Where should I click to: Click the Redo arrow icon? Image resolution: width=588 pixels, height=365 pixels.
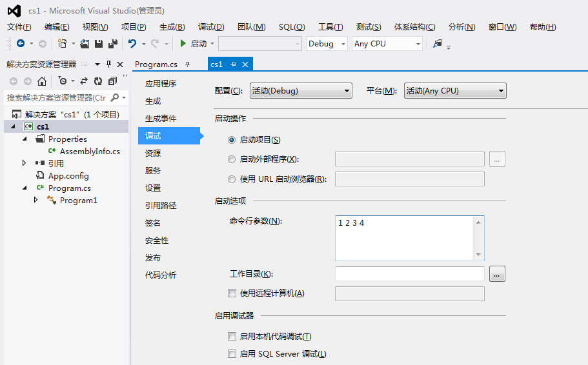[x=155, y=44]
